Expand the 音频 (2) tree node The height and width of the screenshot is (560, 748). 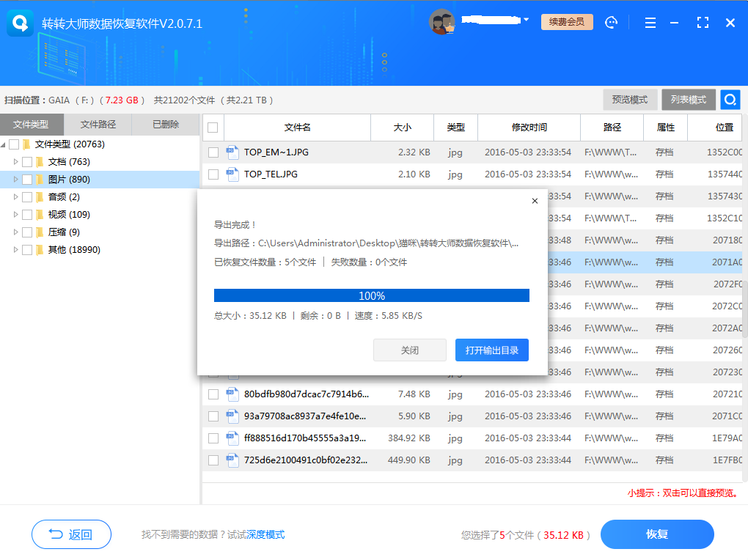tap(15, 197)
